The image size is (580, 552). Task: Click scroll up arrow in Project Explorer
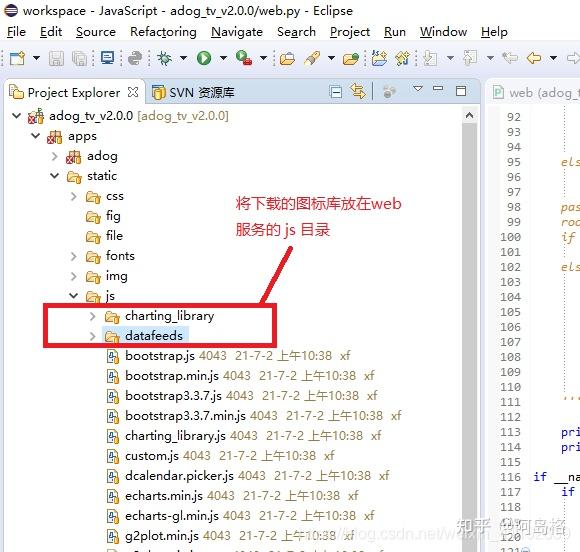pos(469,115)
